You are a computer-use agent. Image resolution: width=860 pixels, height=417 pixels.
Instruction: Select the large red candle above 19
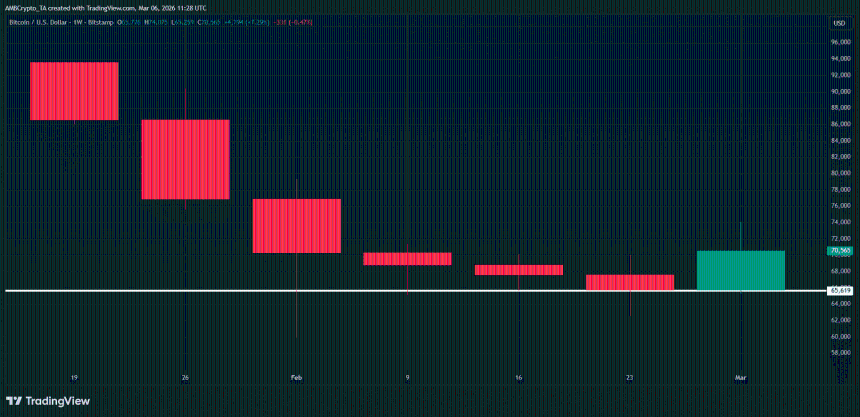point(74,91)
